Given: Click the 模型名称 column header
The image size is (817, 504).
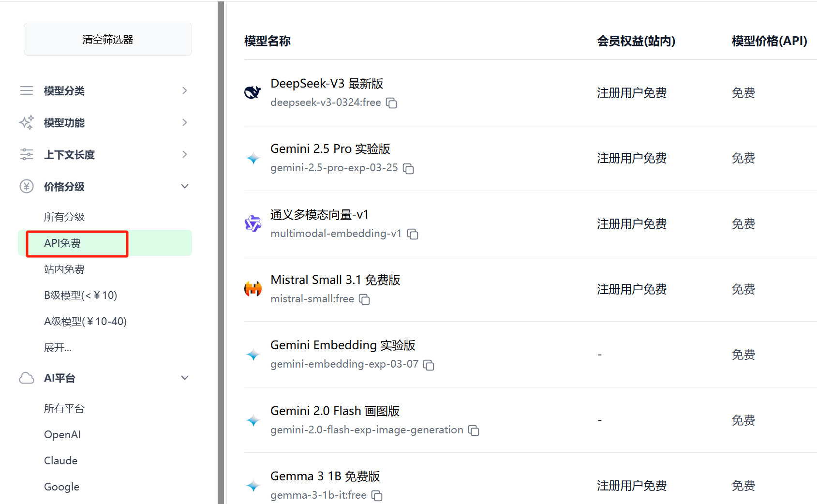Looking at the screenshot, I should point(267,41).
